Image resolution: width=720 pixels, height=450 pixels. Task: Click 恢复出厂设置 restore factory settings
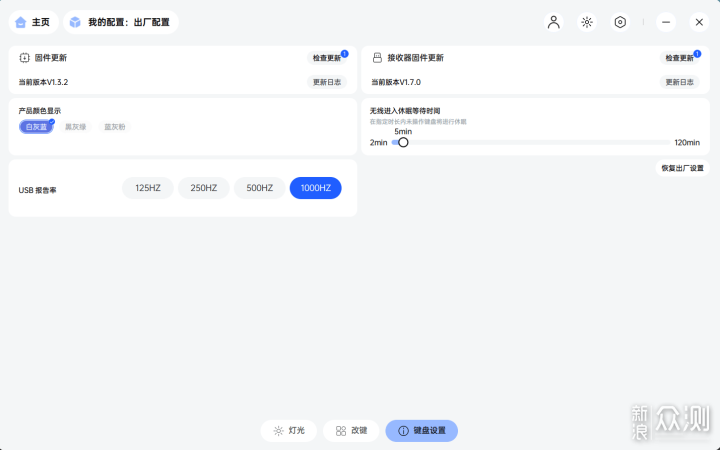pos(682,168)
